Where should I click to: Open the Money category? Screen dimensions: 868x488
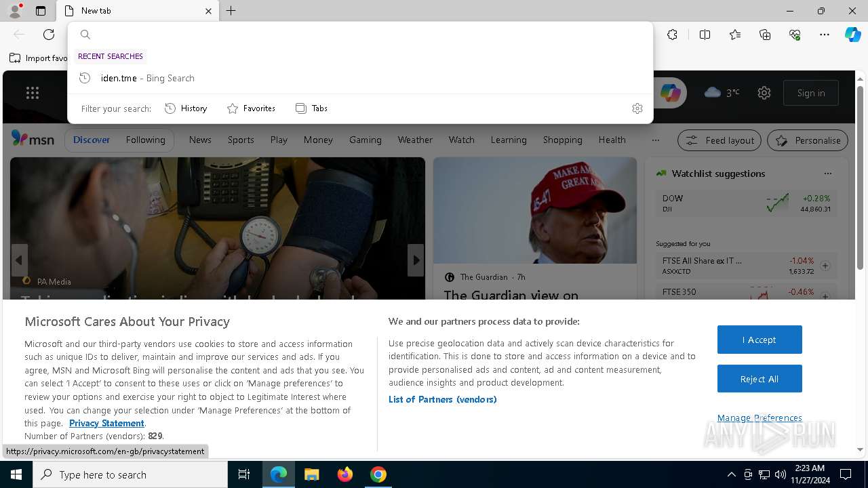click(x=318, y=140)
